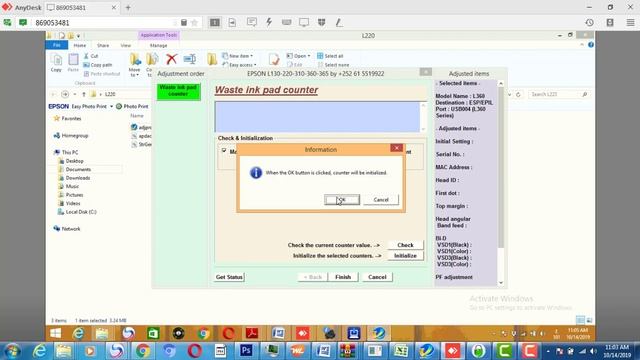The image size is (640, 360).
Task: Open the File tab in Explorer
Action: pyautogui.click(x=57, y=45)
